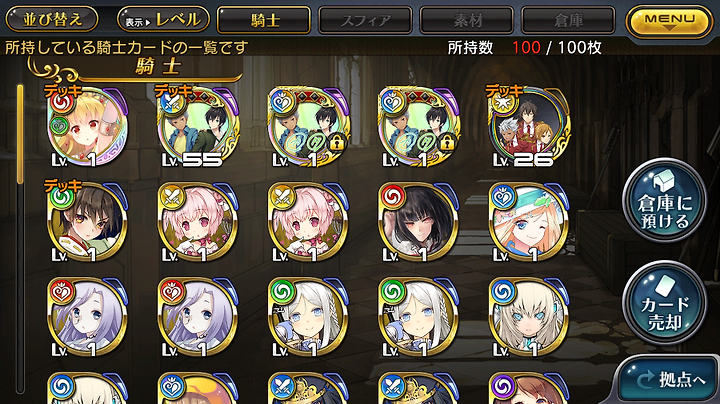Select the black-haired red-swirl knight card
Screen dimensions: 720x404
pyautogui.click(x=418, y=223)
